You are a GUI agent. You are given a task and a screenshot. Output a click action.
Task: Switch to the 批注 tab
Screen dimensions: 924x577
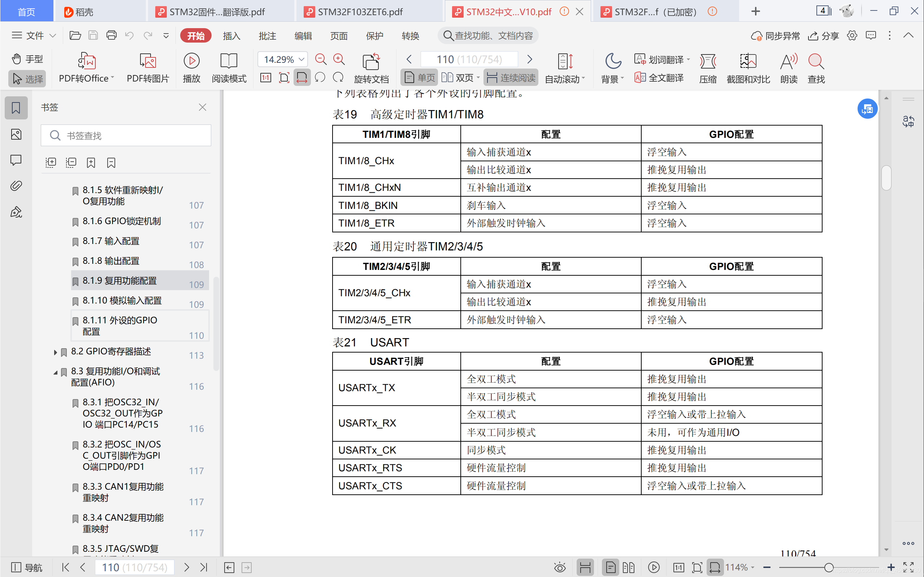[x=267, y=36]
